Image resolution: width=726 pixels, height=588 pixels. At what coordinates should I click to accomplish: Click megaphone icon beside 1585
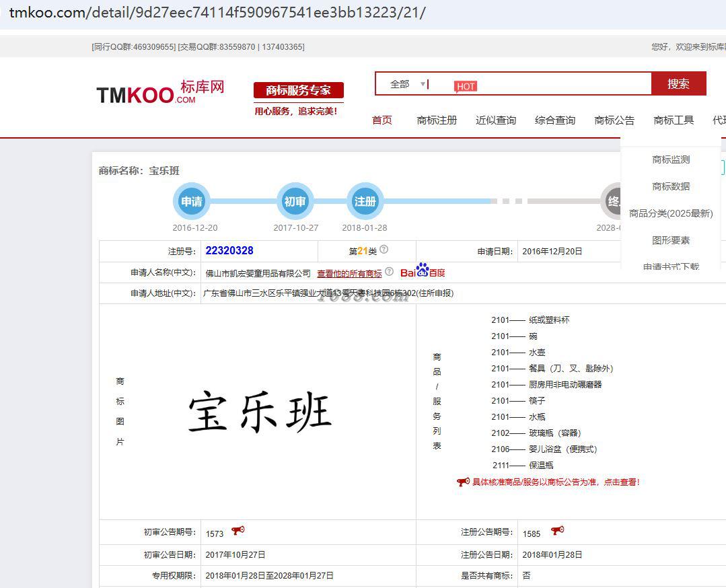558,531
